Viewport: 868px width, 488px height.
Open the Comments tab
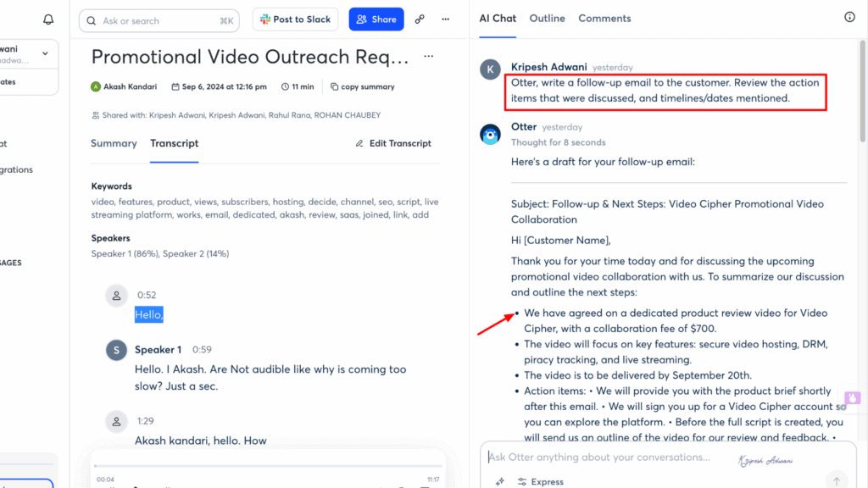[604, 19]
